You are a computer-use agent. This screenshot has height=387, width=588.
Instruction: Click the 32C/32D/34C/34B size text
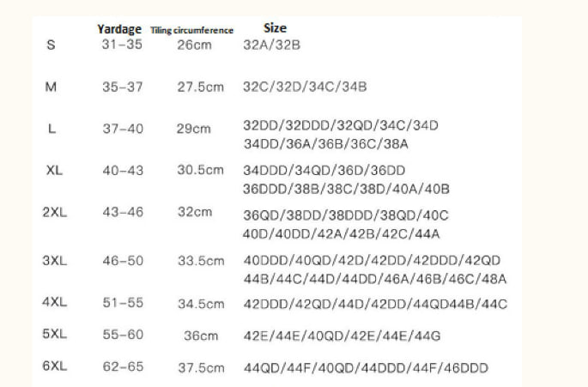(305, 87)
